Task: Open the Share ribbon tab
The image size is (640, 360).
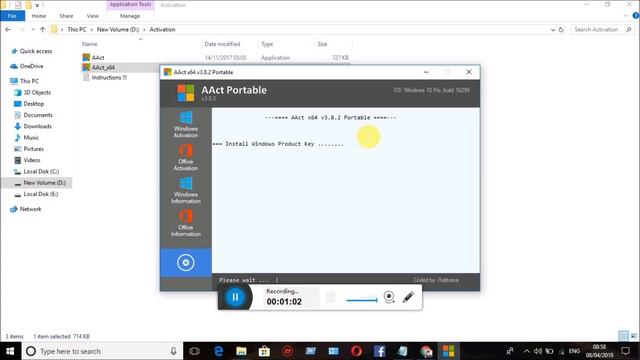Action: [x=66, y=16]
